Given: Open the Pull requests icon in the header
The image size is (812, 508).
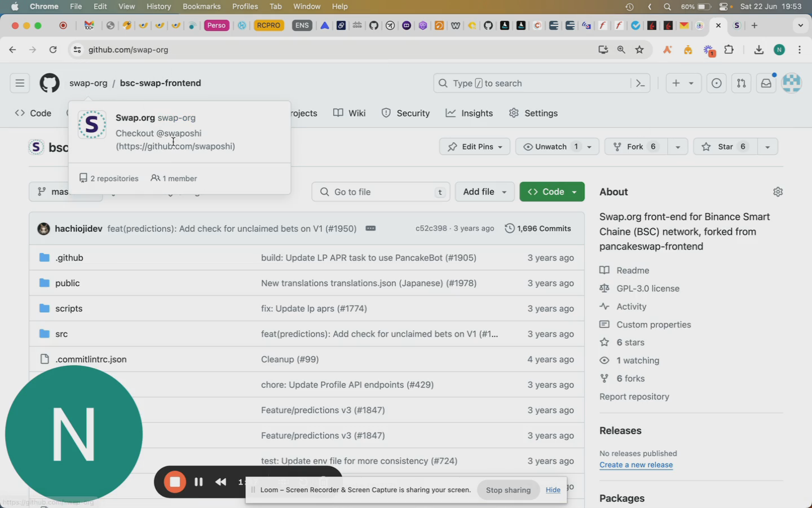Looking at the screenshot, I should click(x=741, y=83).
